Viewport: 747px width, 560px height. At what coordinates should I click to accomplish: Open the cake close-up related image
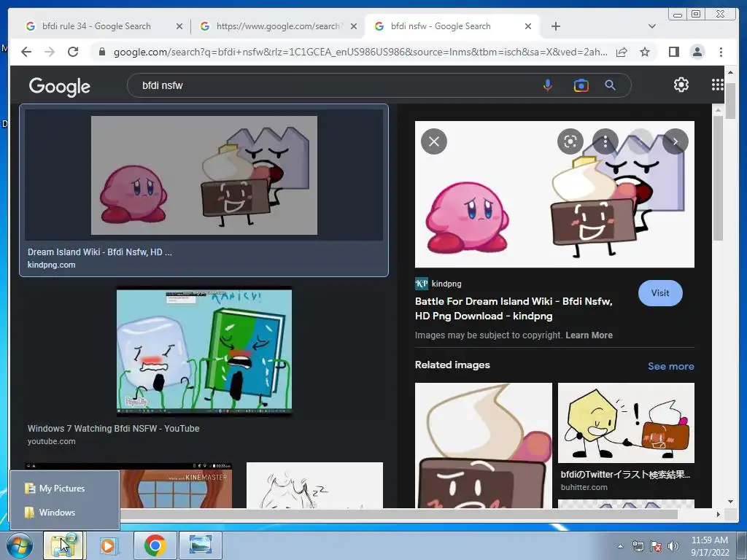(x=484, y=446)
